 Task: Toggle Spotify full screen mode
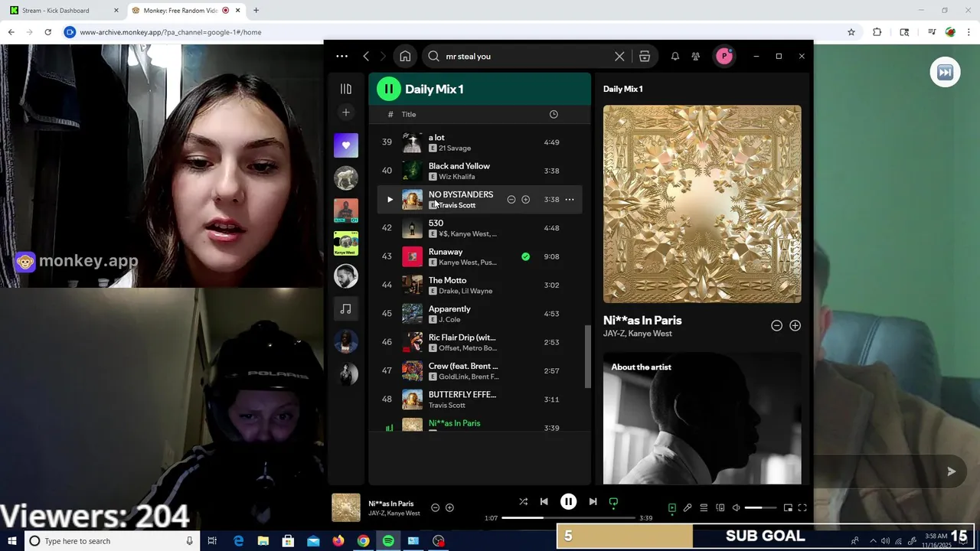pos(802,507)
